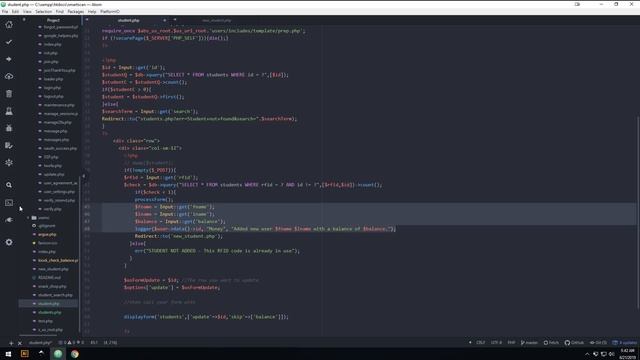The width and height of the screenshot is (640, 360).
Task: Open the View menu
Action: (x=27, y=11)
